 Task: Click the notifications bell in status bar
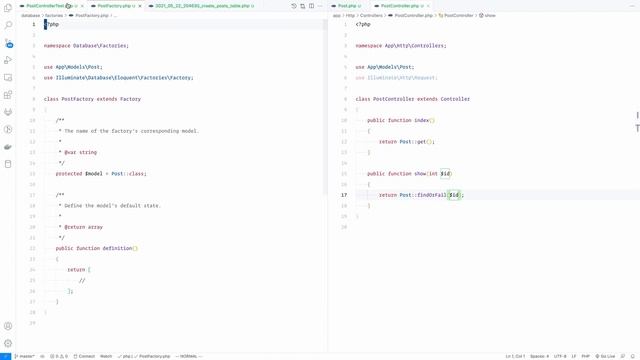[x=633, y=356]
